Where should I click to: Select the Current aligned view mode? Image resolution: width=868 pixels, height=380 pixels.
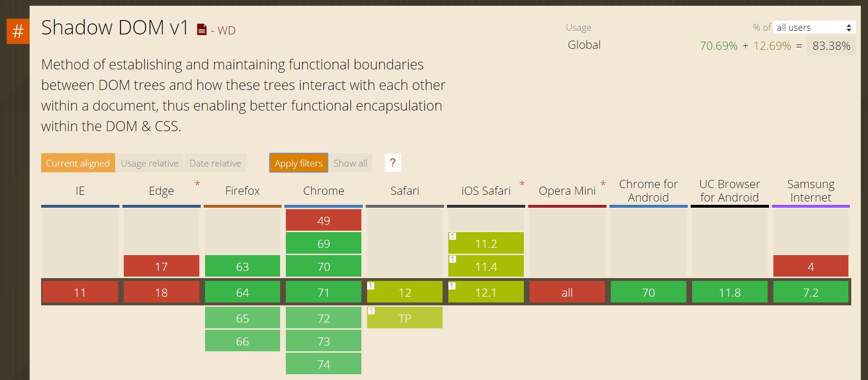point(78,163)
